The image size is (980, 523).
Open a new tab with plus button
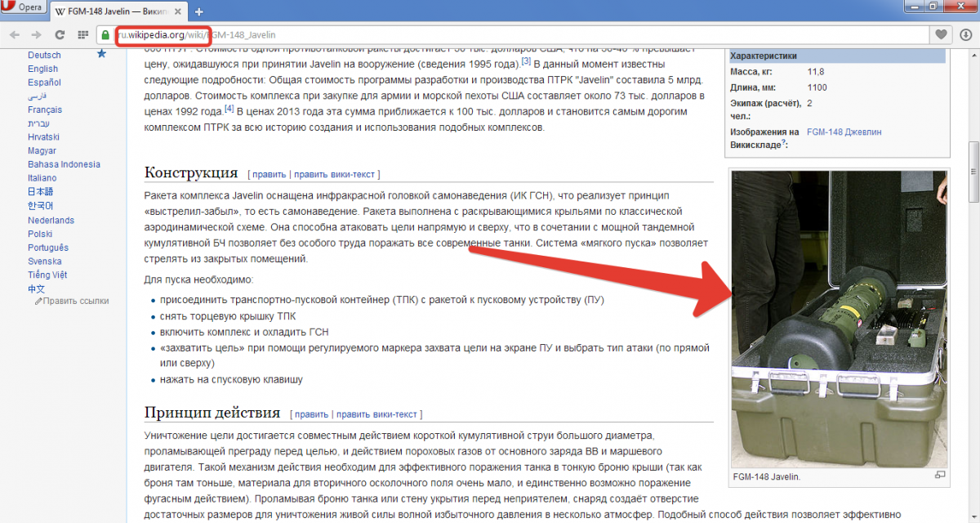[198, 12]
